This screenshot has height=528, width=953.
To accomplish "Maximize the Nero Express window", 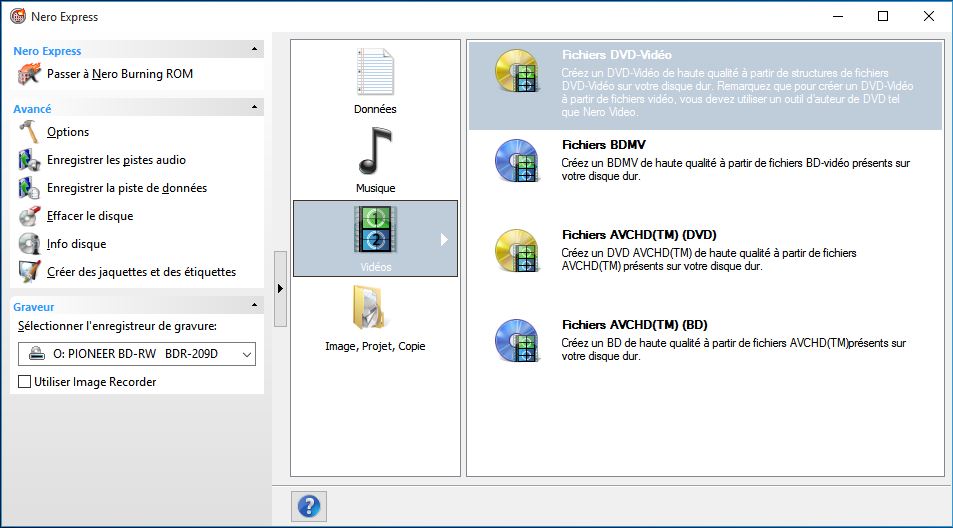I will pyautogui.click(x=883, y=16).
